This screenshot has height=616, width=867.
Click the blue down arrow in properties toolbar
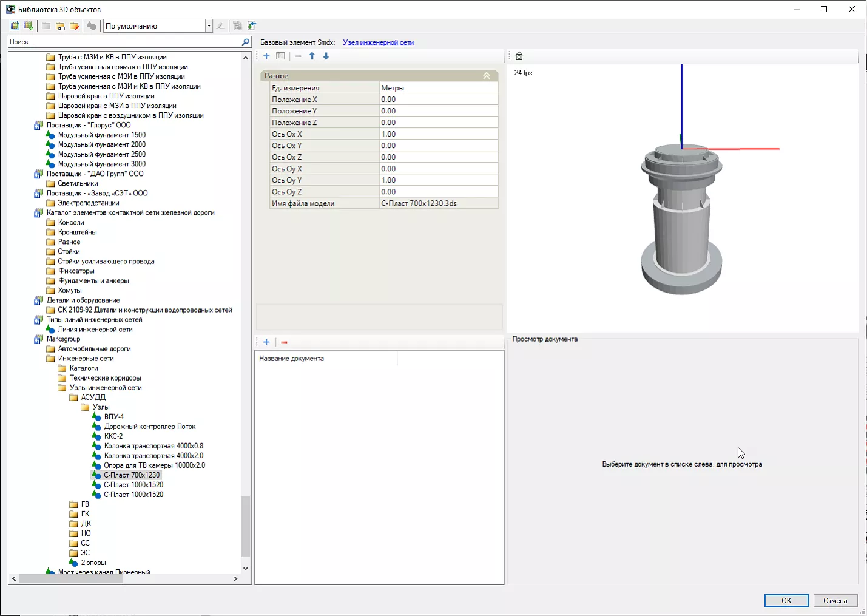[326, 56]
